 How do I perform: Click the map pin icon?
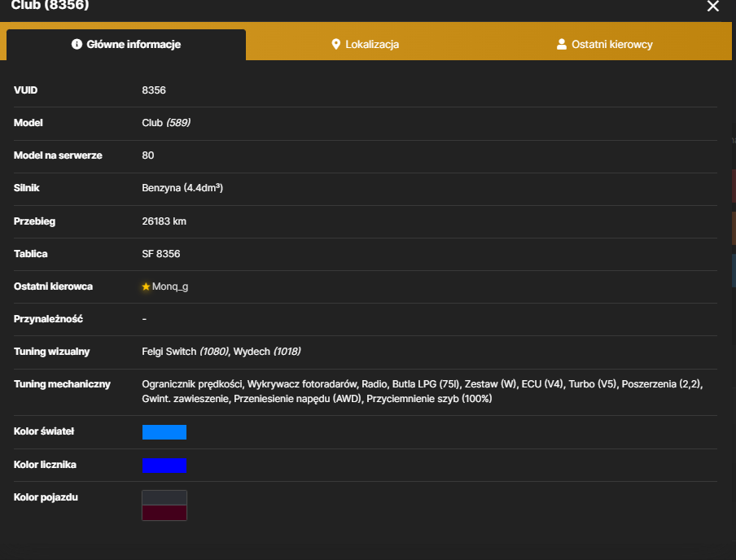[335, 44]
